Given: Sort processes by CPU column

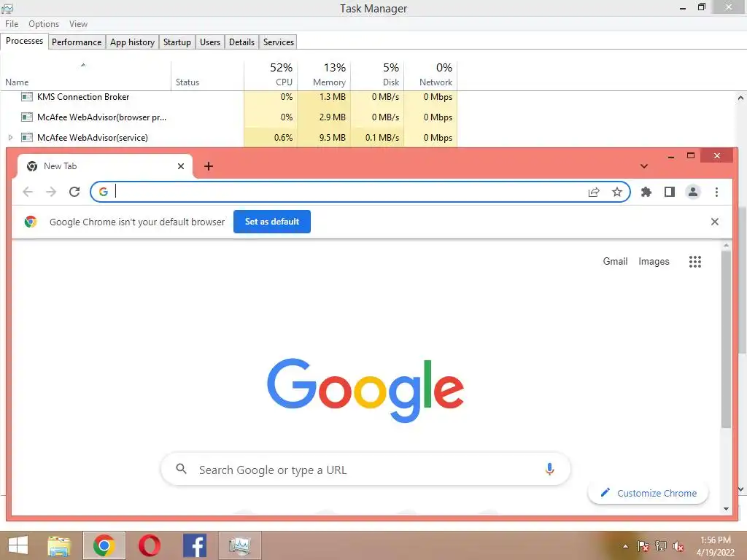Looking at the screenshot, I should point(271,75).
